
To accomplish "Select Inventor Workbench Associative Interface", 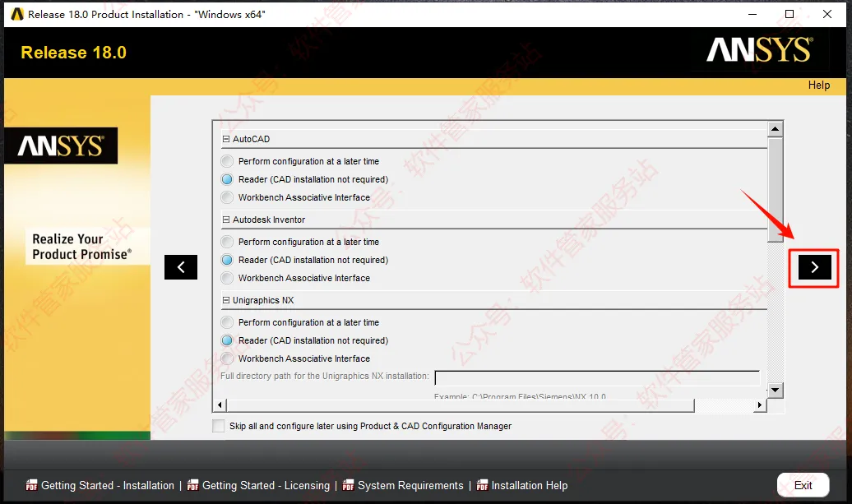I will 227,278.
